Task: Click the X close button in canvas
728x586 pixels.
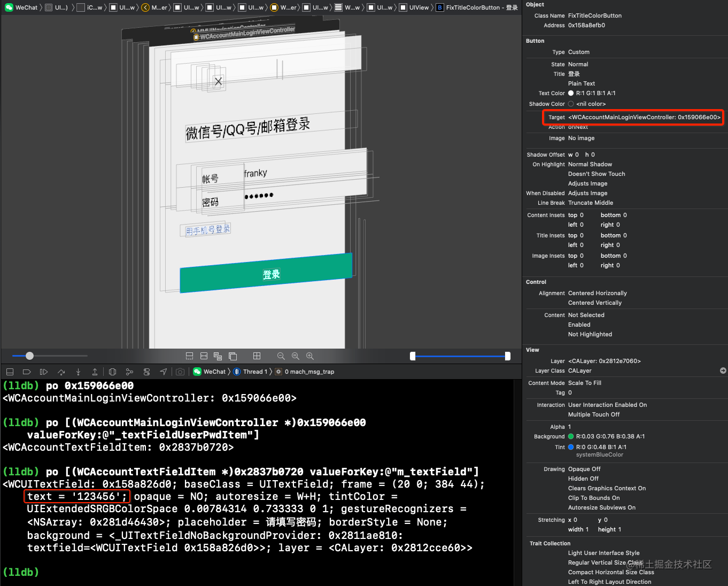Action: pos(218,81)
